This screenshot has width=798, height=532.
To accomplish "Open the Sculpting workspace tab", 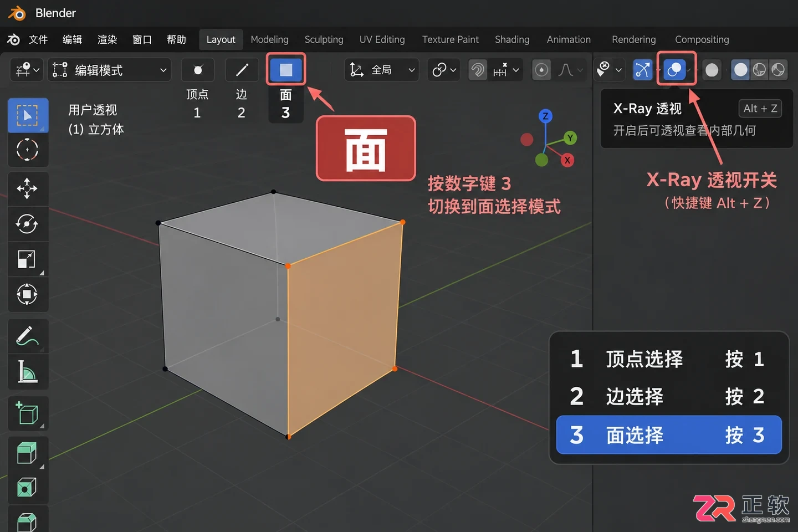I will (324, 39).
